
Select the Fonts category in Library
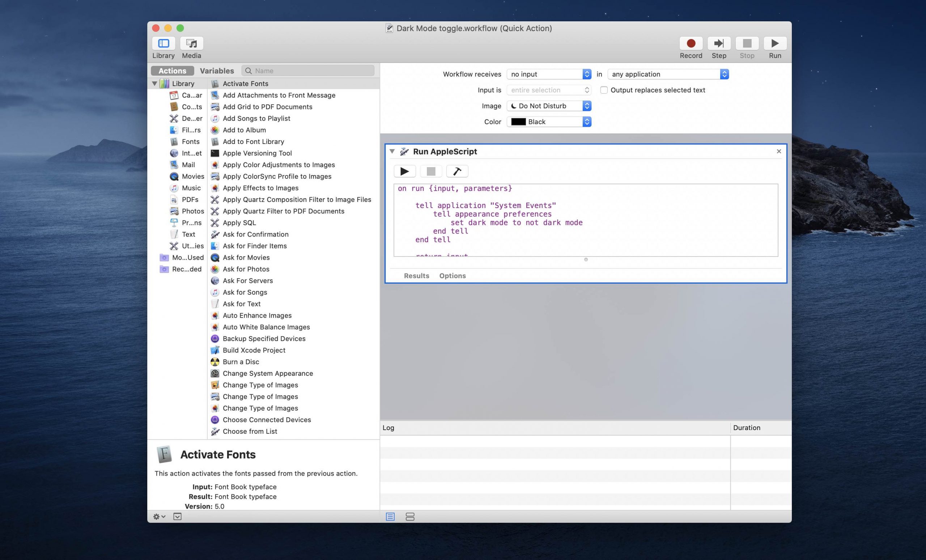(185, 142)
